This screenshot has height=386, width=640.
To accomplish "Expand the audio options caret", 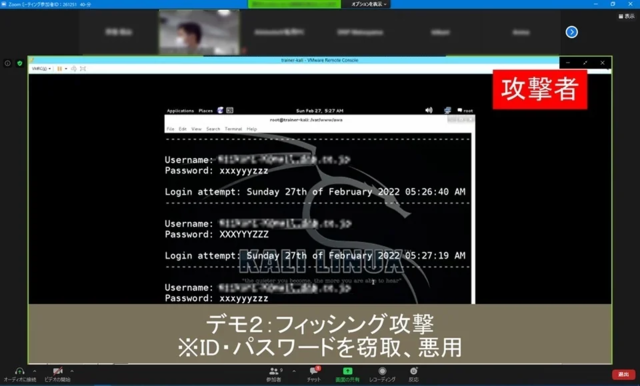I will tap(34, 371).
